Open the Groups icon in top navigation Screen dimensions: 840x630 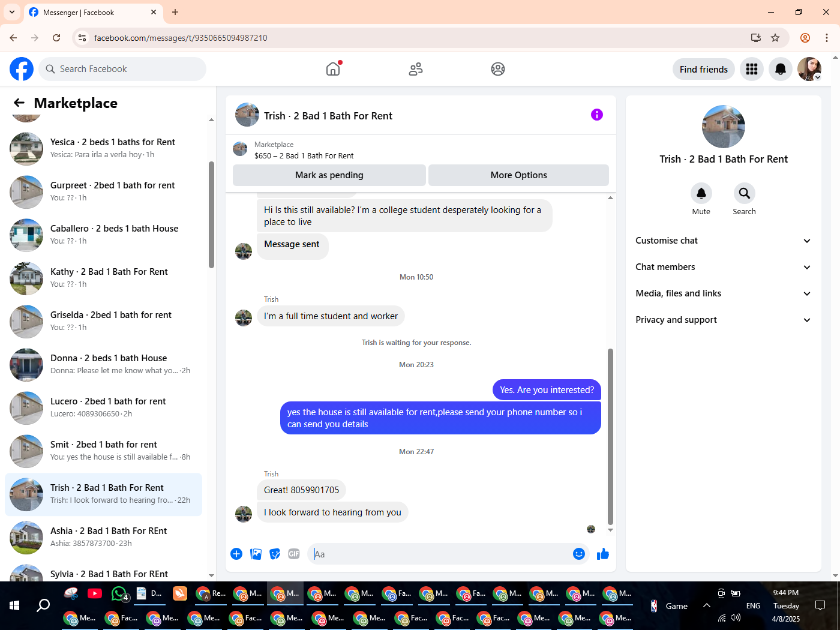tap(498, 69)
